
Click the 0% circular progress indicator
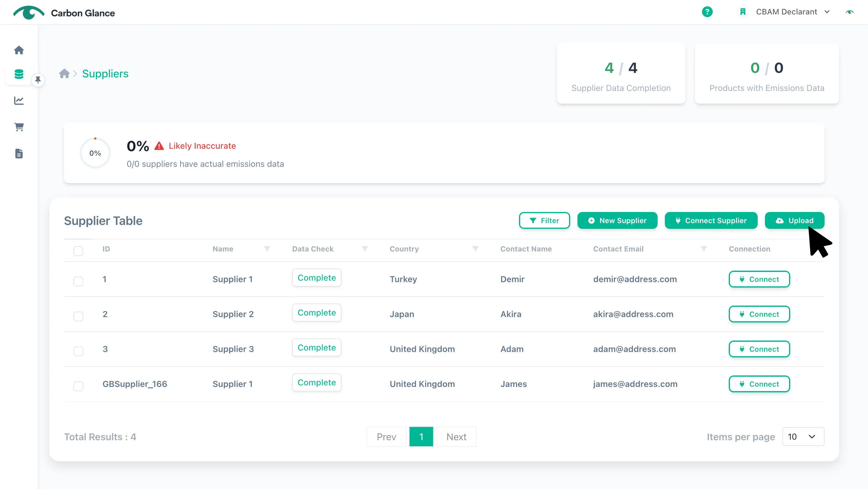tap(95, 153)
